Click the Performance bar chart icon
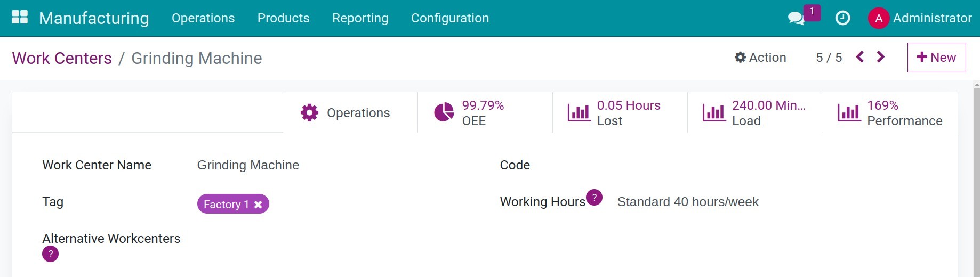The width and height of the screenshot is (980, 277). pyautogui.click(x=849, y=112)
